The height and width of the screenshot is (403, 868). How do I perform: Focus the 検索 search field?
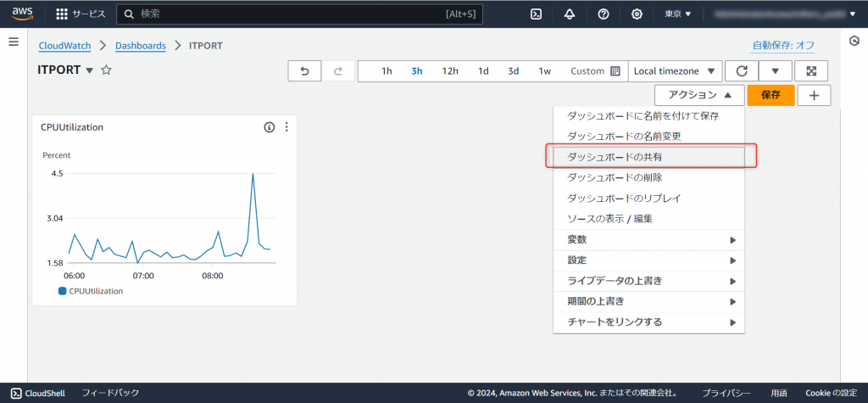[x=299, y=14]
